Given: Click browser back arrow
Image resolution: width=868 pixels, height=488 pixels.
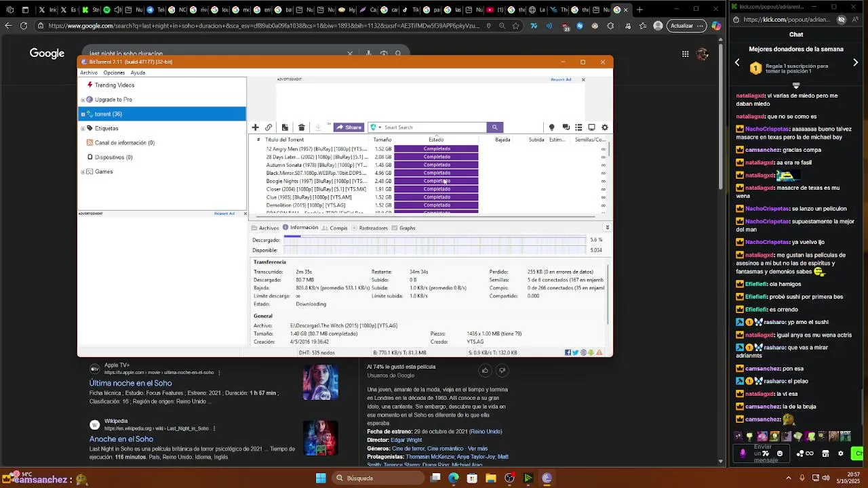Looking at the screenshot, I should click(8, 26).
